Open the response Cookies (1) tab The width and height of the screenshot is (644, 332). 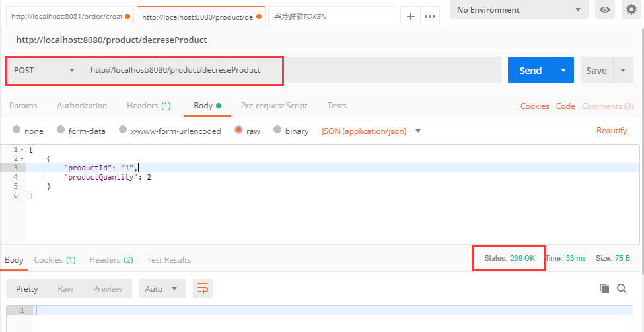[55, 260]
